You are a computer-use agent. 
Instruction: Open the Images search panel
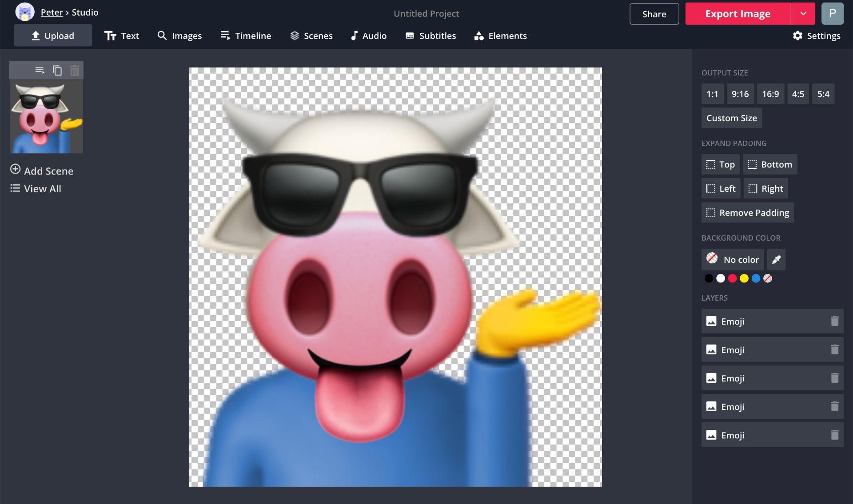point(179,36)
